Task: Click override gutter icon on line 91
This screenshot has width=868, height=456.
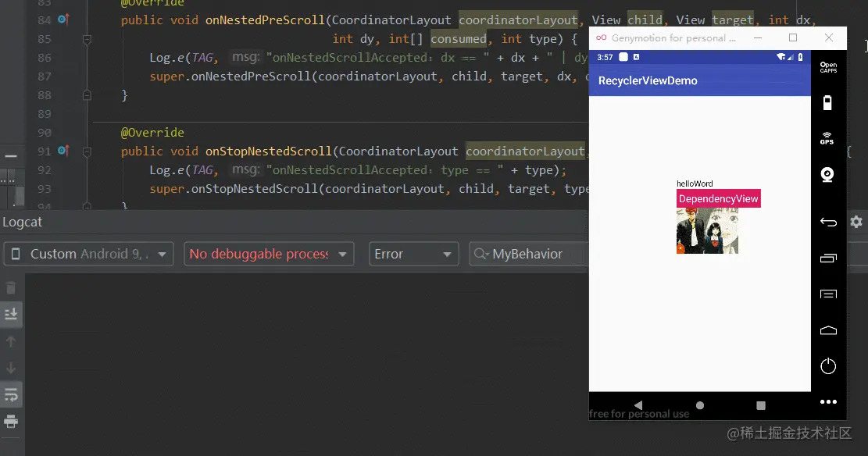Action: coord(63,151)
